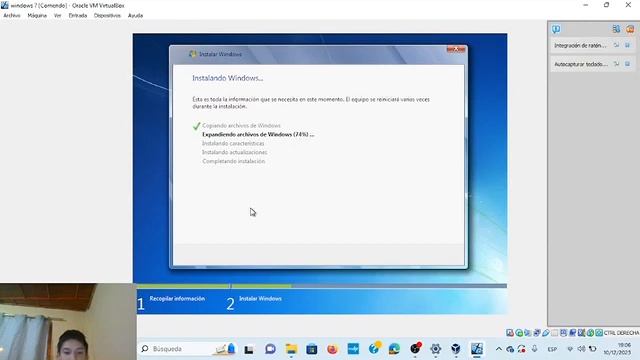Click the volume speaker tray icon
The image size is (640, 360).
click(x=582, y=349)
